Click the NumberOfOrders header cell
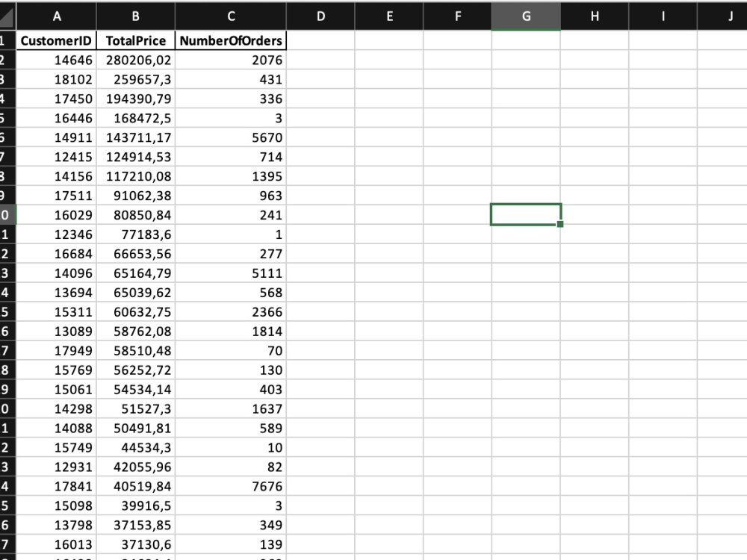The width and height of the screenshot is (747, 560). pos(231,40)
